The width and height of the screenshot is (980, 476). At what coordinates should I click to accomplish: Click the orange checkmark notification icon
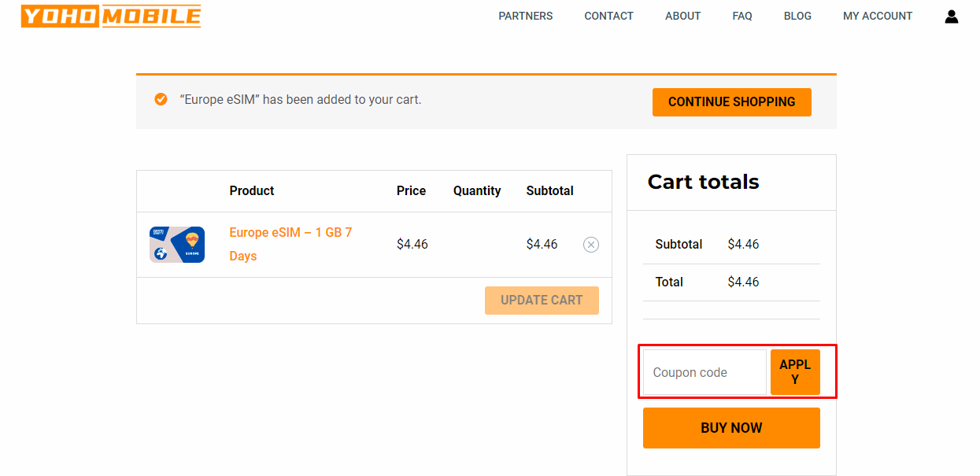tap(161, 99)
